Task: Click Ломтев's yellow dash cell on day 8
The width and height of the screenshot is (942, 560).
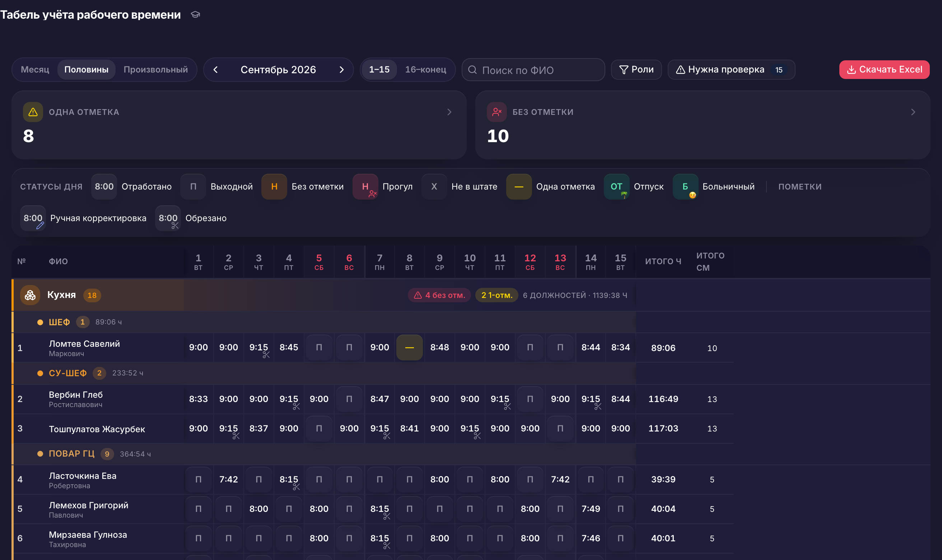Action: (x=409, y=347)
